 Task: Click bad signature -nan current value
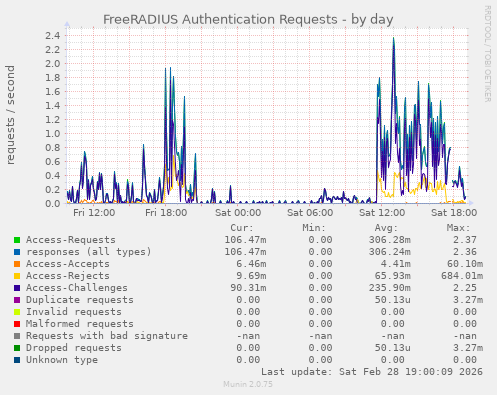point(248,336)
